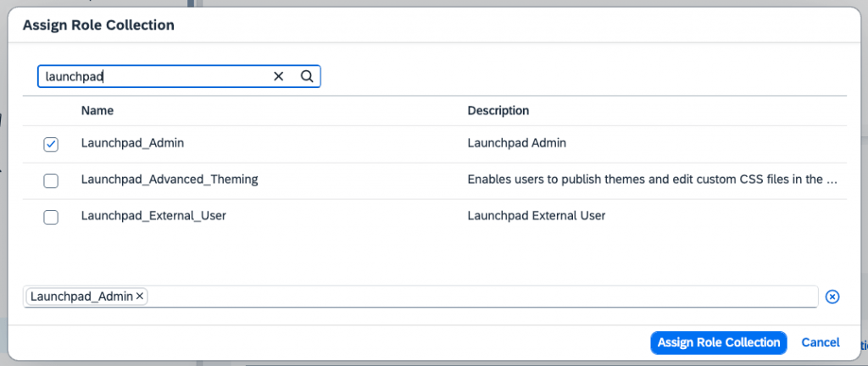868x366 pixels.
Task: Check the Launchpad_Advanced_Theming checkbox
Action: [51, 180]
